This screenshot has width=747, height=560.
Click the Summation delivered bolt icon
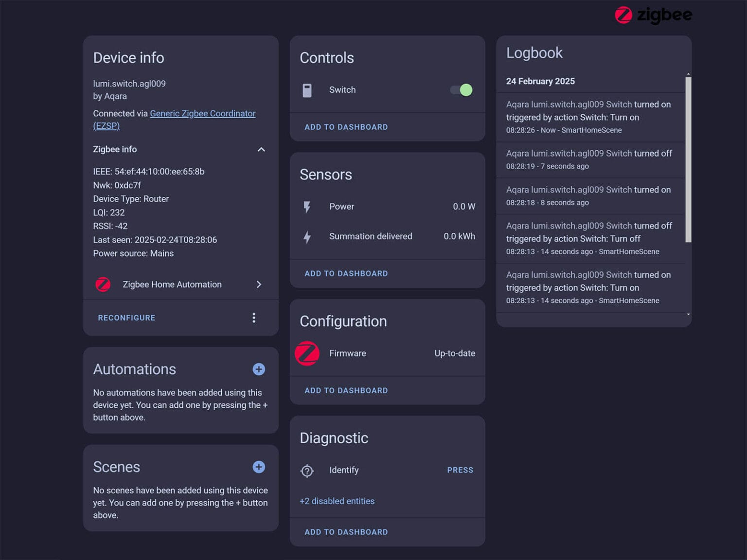307,237
